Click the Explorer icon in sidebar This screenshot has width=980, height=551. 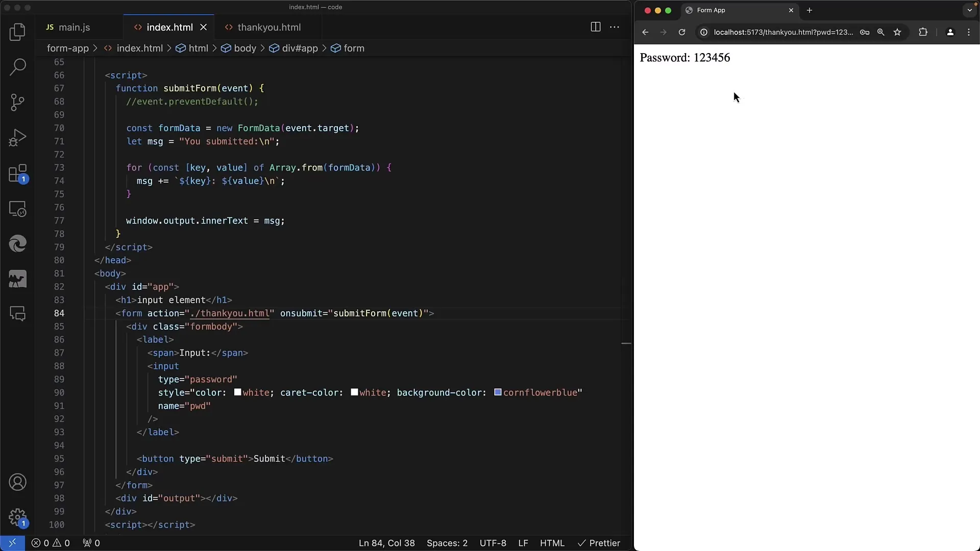(17, 31)
